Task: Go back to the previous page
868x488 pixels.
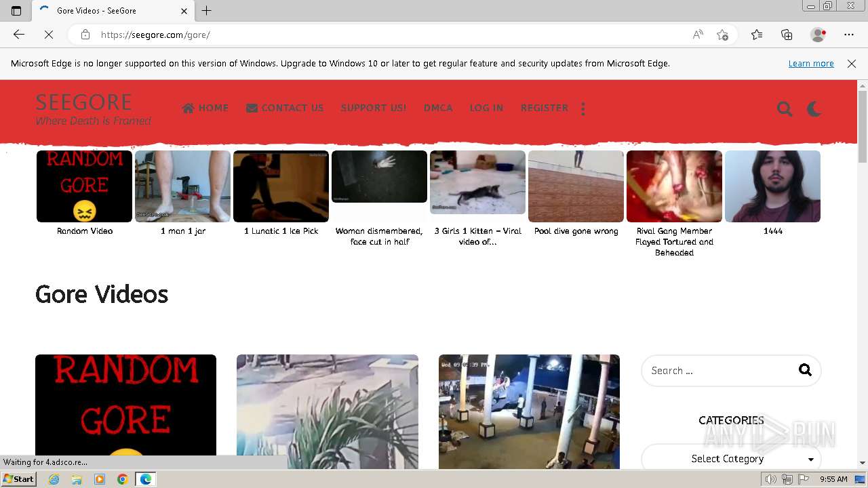Action: click(19, 35)
